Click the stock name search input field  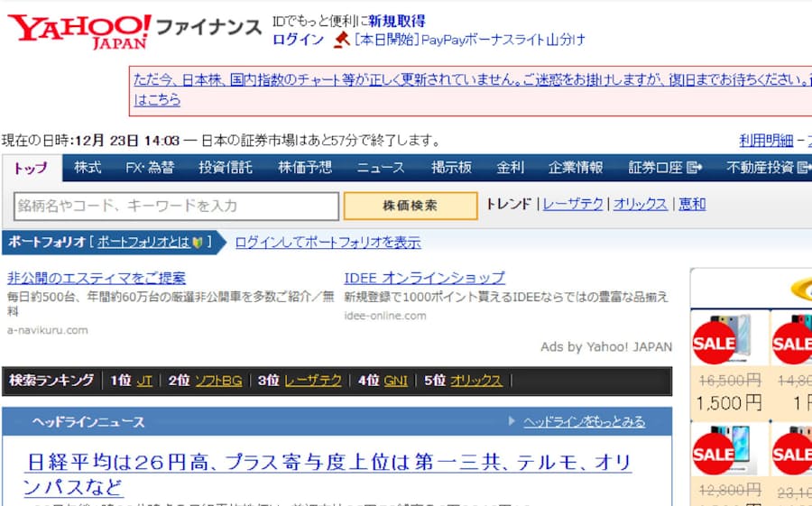tap(177, 206)
